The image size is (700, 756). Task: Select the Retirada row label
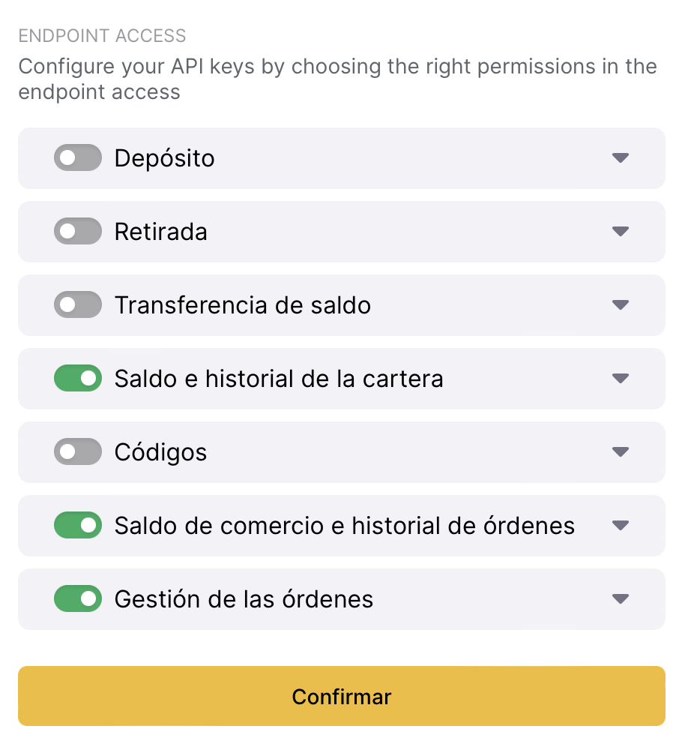160,232
